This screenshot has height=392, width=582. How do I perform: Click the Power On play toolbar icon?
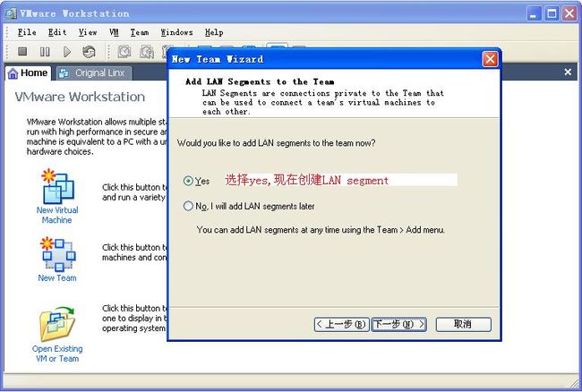[67, 52]
